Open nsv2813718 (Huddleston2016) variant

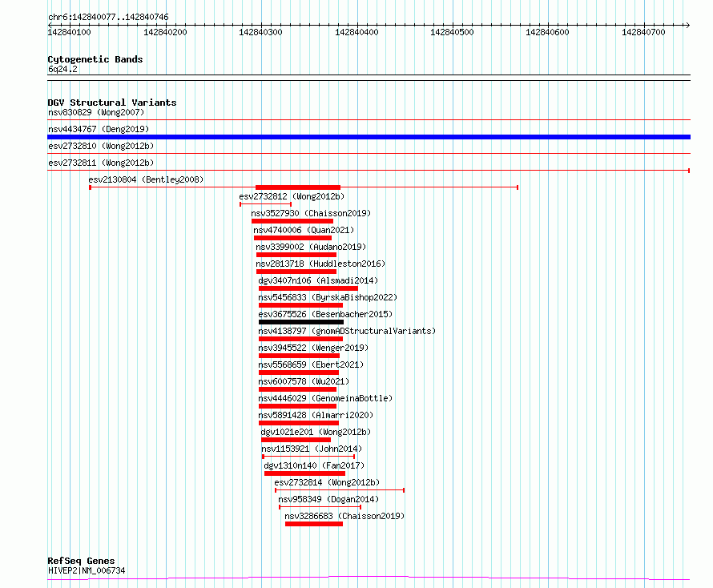320,264
